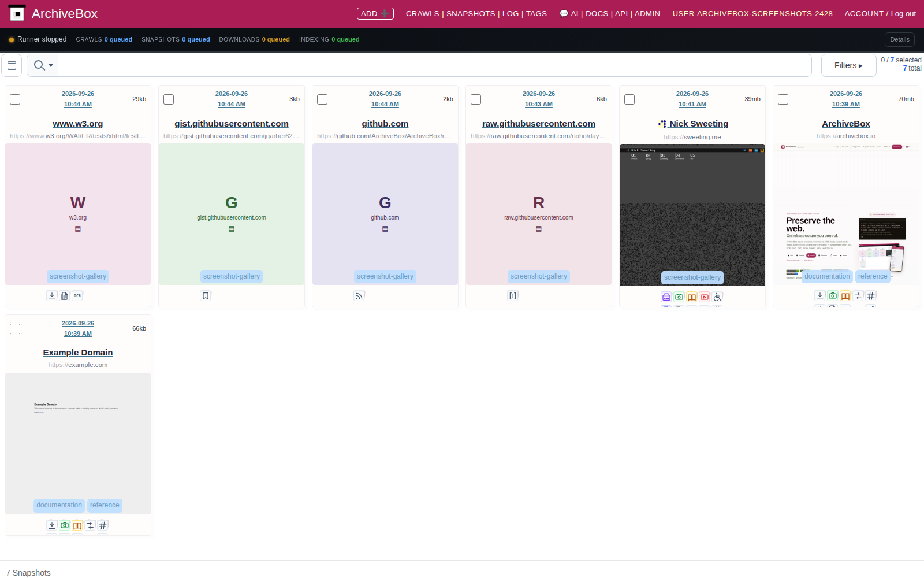Screen dimensions: 924x578
Task: Click Log out
Action: tap(903, 13)
